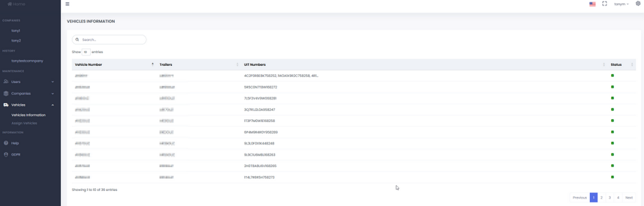Open the Show entries count selector
The image size is (644, 206).
click(x=86, y=52)
